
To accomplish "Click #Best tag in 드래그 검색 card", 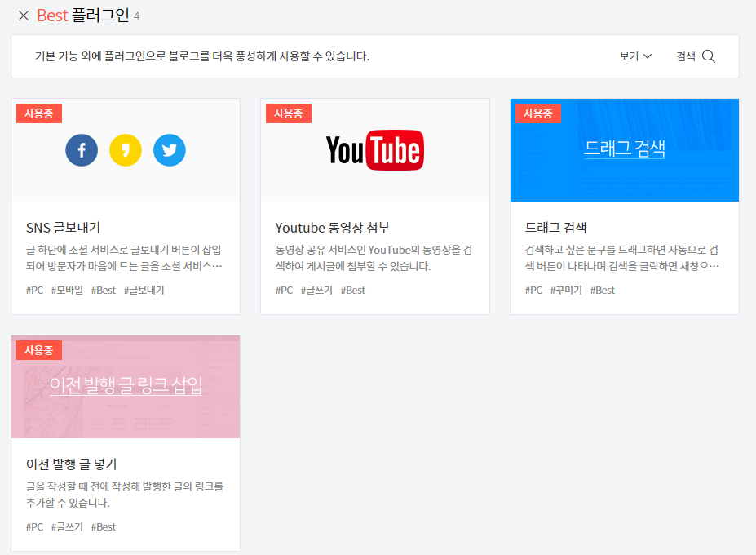I will 603,290.
